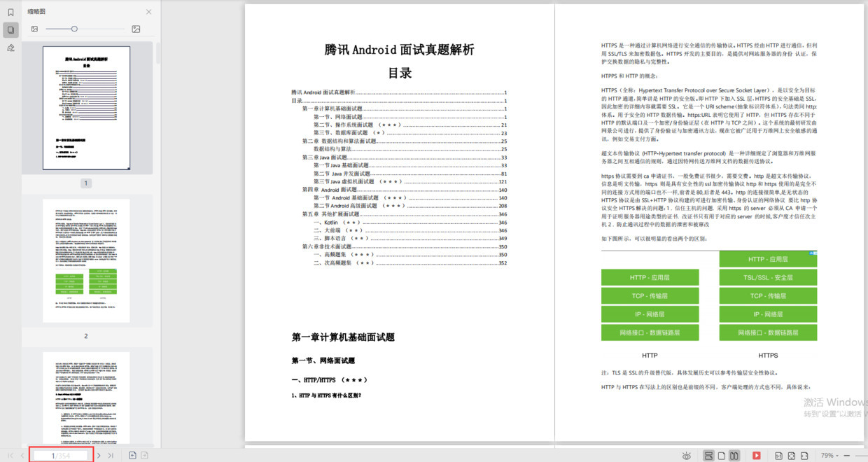The height and width of the screenshot is (462, 868).
Task: Open the annotation/signature sidebar icon
Action: point(10,48)
